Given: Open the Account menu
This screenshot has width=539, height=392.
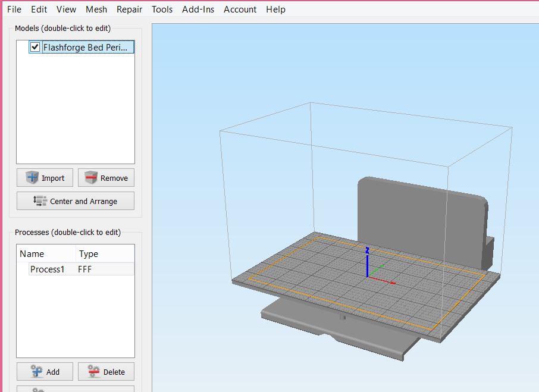Looking at the screenshot, I should tap(240, 10).
